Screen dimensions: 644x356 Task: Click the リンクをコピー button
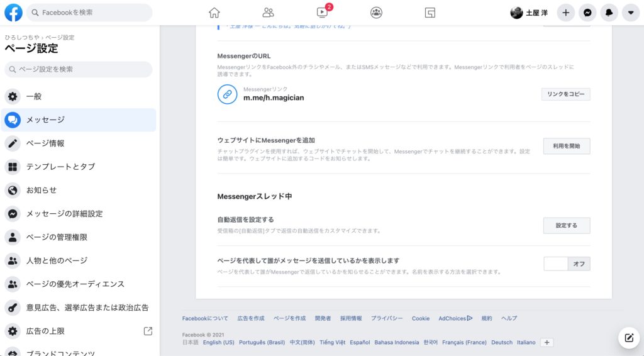coord(565,94)
